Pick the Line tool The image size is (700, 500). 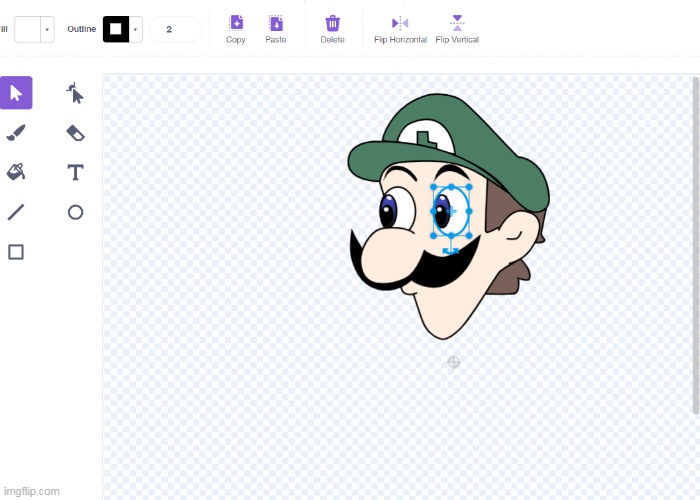click(16, 212)
